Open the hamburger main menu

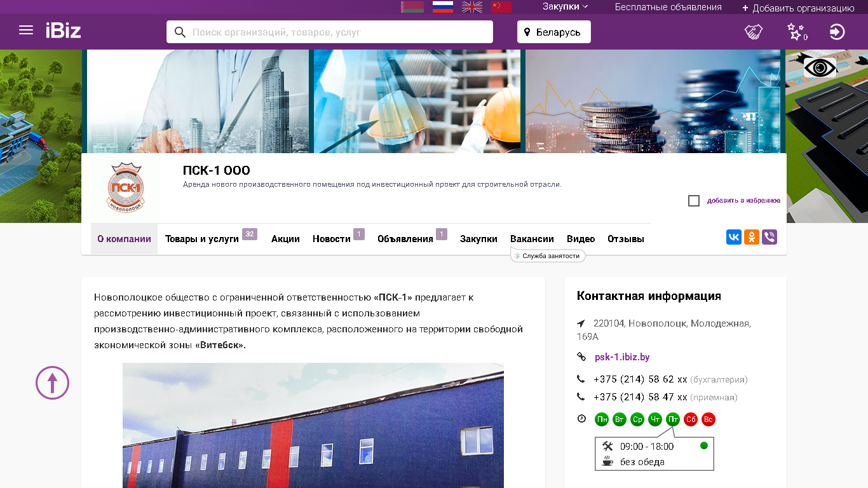pyautogui.click(x=26, y=30)
